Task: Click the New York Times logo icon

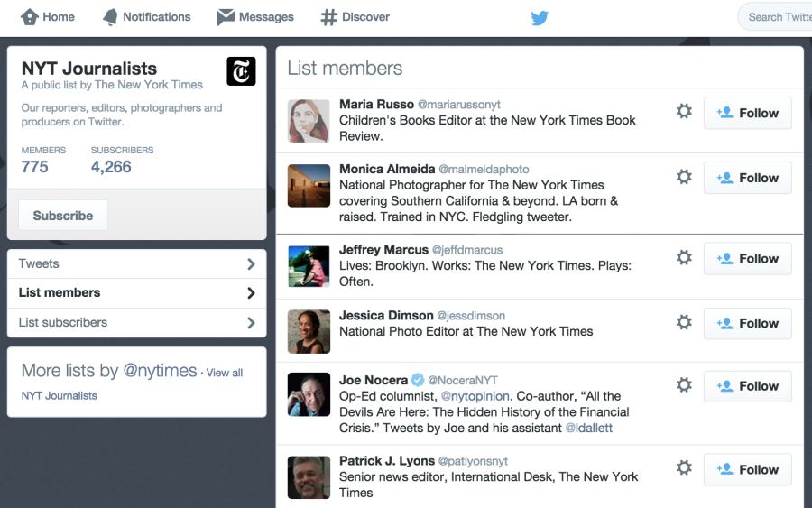Action: (x=241, y=71)
